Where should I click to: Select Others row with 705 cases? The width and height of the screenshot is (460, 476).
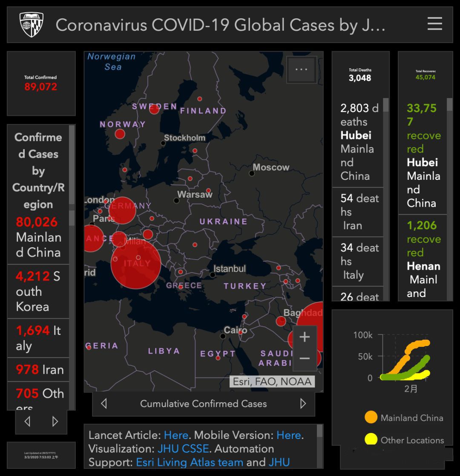pos(38,396)
